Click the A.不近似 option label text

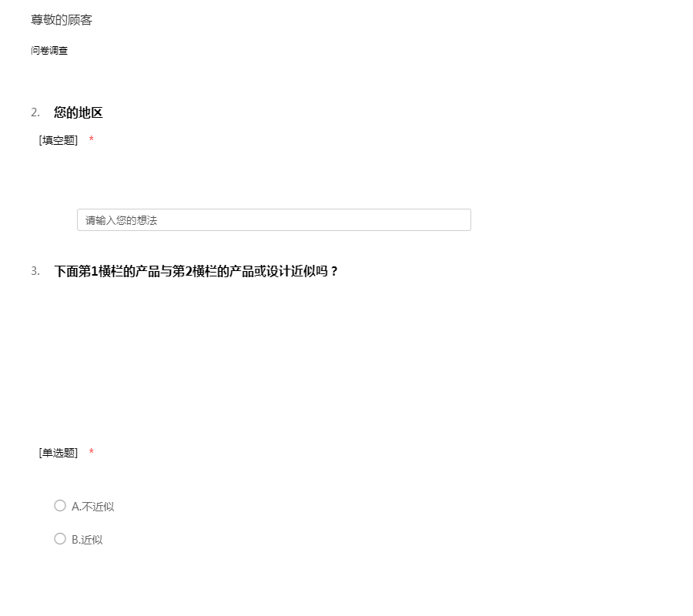(93, 507)
